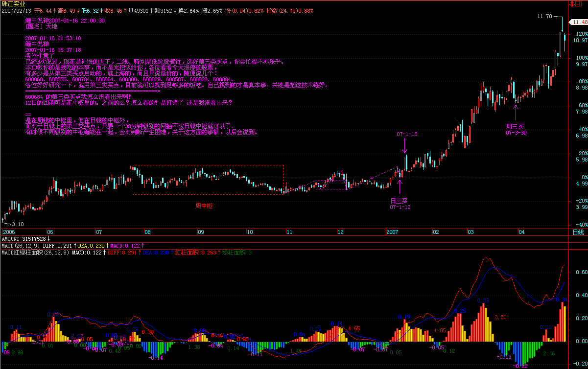Screen dimensions: 588x369
Task: Click the 日线 period label on time axis
Action: [578, 232]
